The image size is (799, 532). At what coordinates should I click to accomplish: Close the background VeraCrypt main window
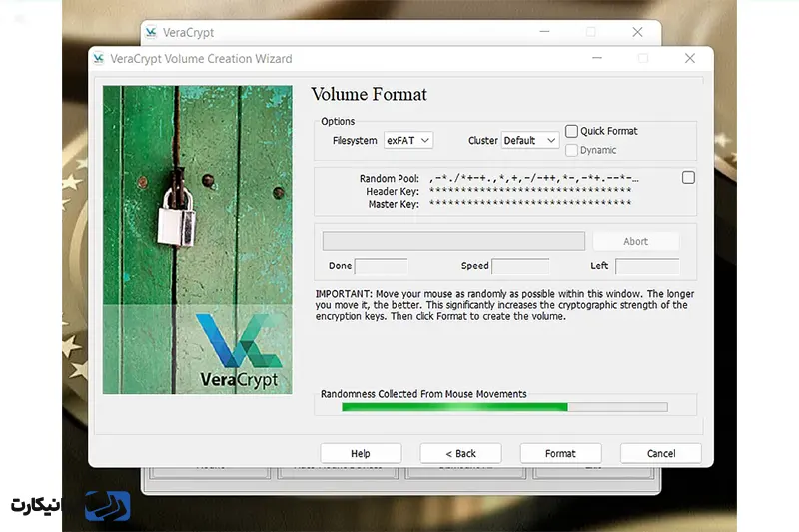[637, 32]
